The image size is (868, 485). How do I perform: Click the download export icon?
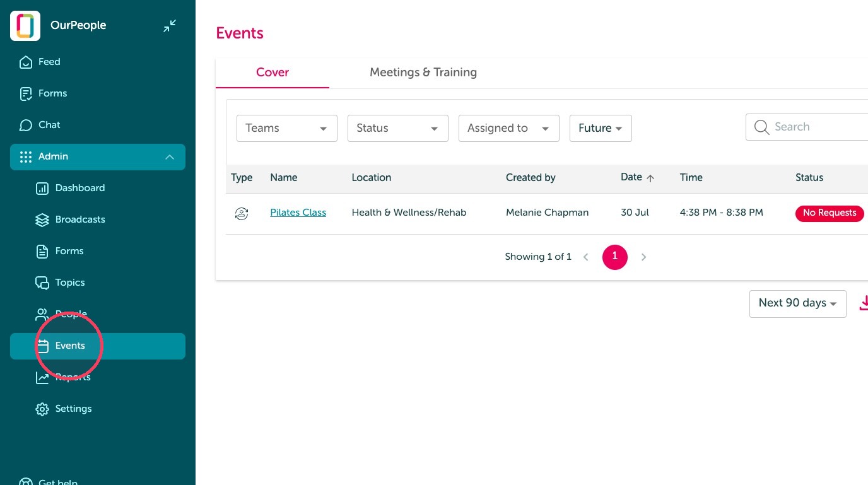[x=863, y=303]
